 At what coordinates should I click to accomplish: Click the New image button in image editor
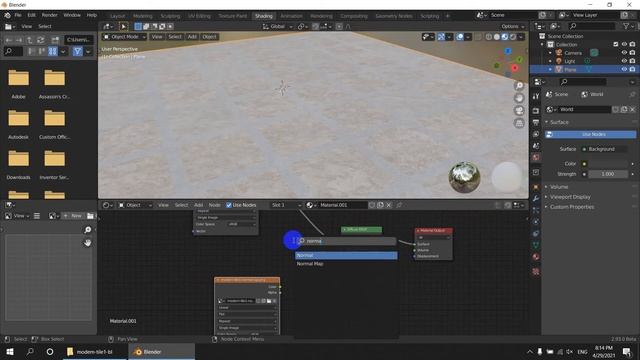click(73, 216)
